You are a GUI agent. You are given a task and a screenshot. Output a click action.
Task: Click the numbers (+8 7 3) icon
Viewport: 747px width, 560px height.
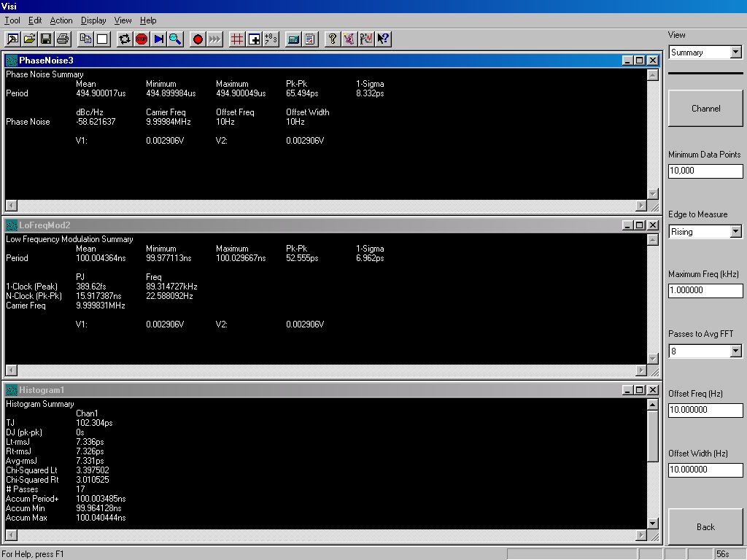pyautogui.click(x=271, y=39)
